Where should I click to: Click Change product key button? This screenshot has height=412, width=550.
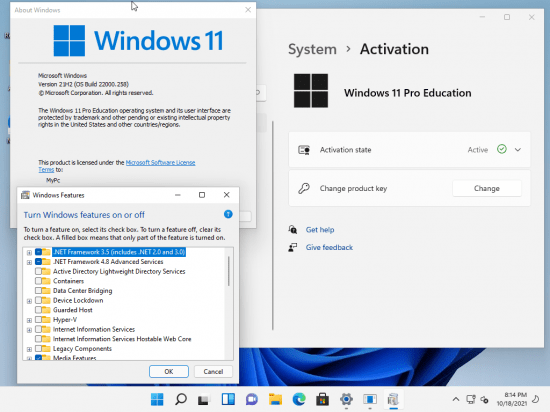coord(487,188)
